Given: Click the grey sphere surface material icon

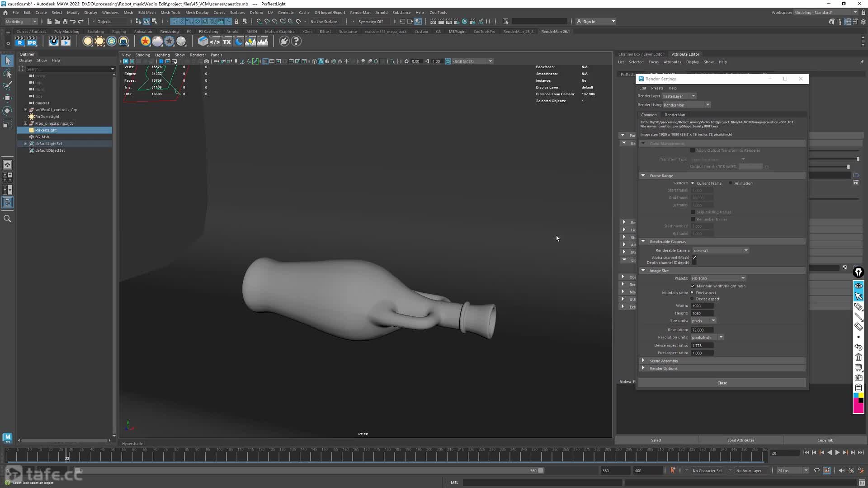Looking at the screenshot, I should (181, 42).
